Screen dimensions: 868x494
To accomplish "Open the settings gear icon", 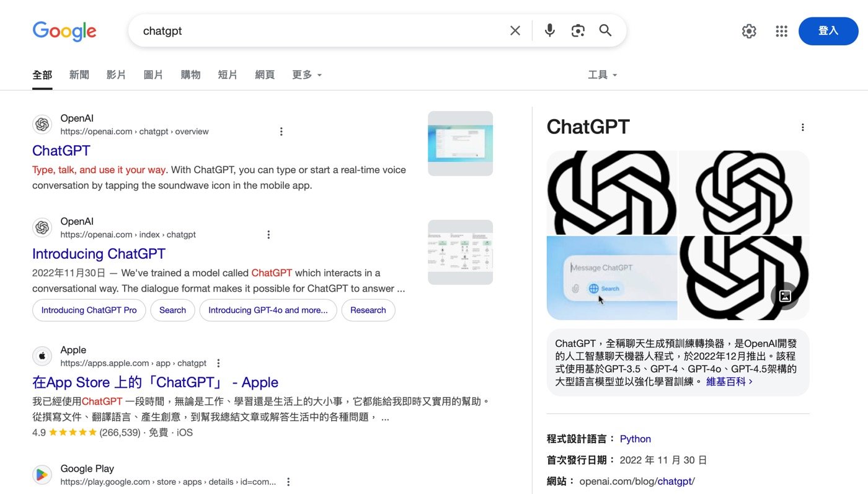I will [749, 31].
